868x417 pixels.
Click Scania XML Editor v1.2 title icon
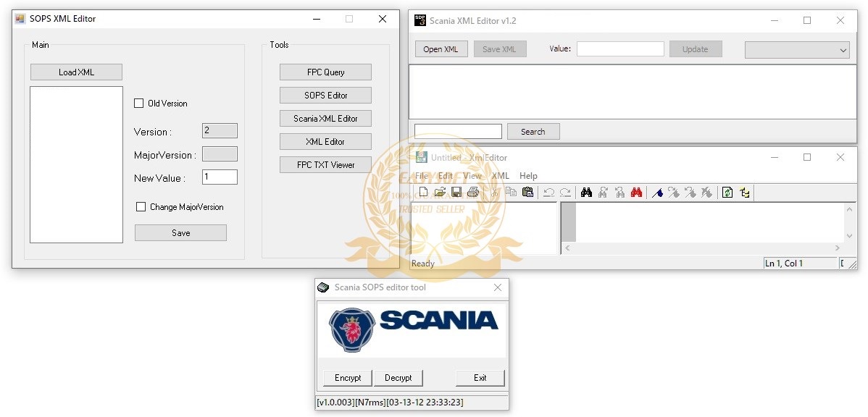420,20
